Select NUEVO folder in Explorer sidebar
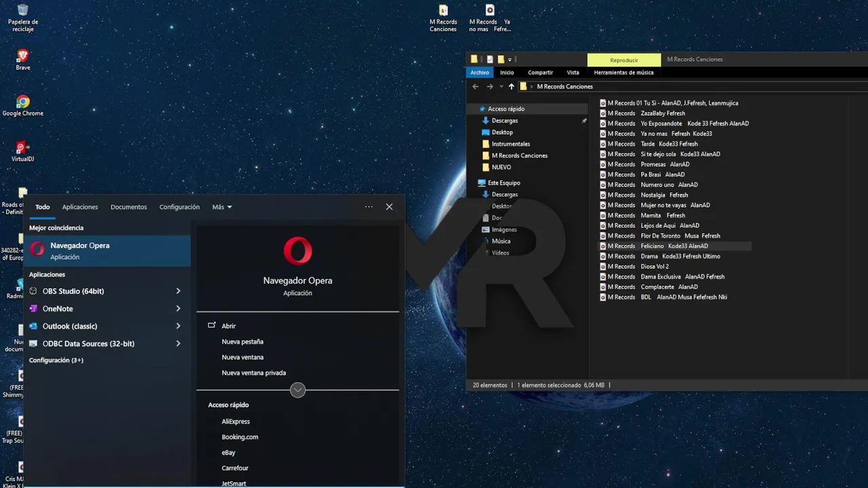 (501, 167)
